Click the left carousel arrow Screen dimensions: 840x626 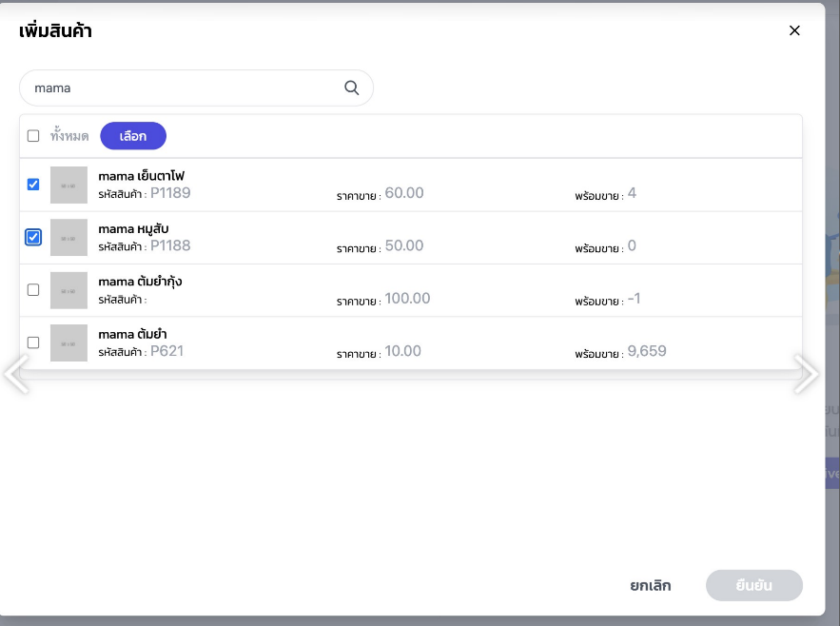tap(16, 374)
